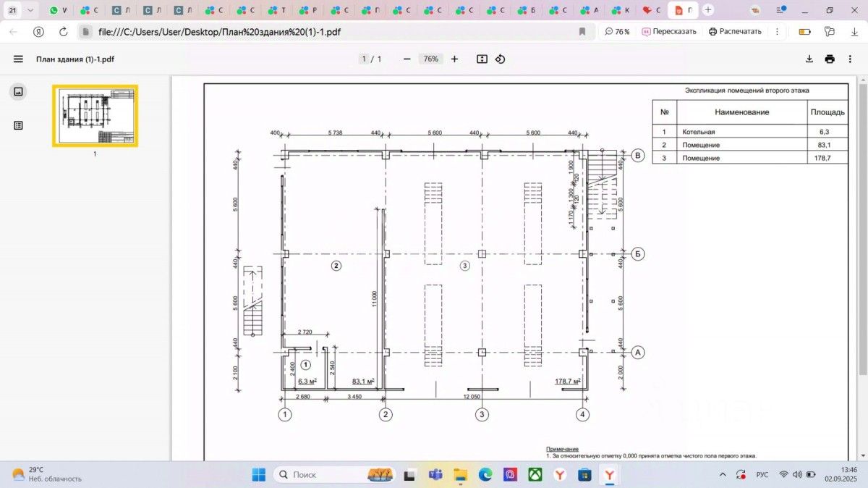Open browser extensions icon

830,32
